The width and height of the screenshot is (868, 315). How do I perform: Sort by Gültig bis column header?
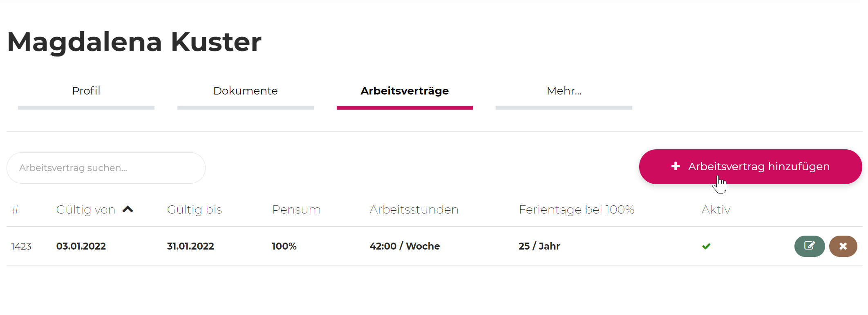[194, 209]
